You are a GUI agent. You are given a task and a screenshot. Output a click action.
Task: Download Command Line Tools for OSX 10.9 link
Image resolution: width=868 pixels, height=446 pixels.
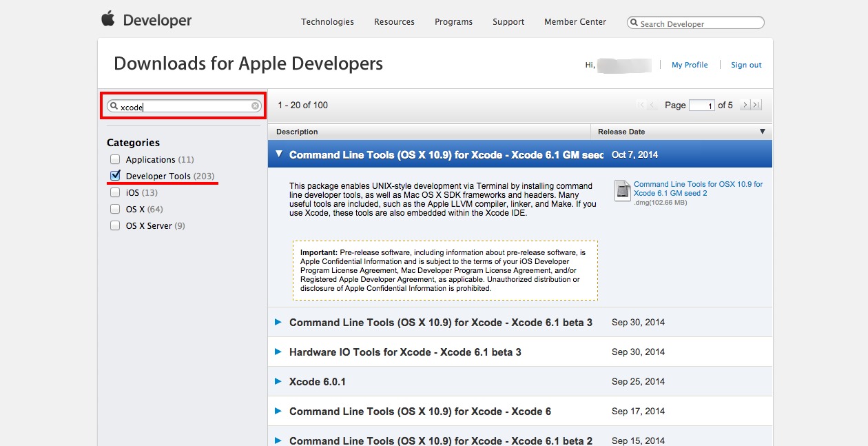click(698, 189)
